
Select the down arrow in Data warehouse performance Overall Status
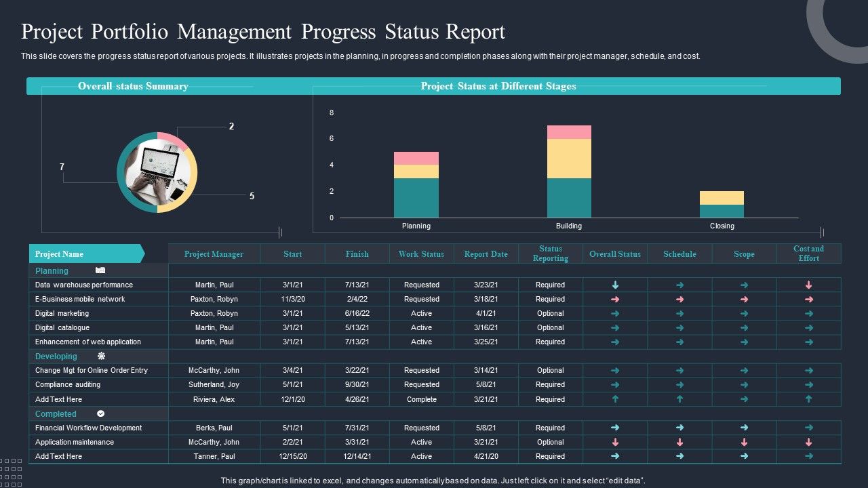pyautogui.click(x=615, y=285)
